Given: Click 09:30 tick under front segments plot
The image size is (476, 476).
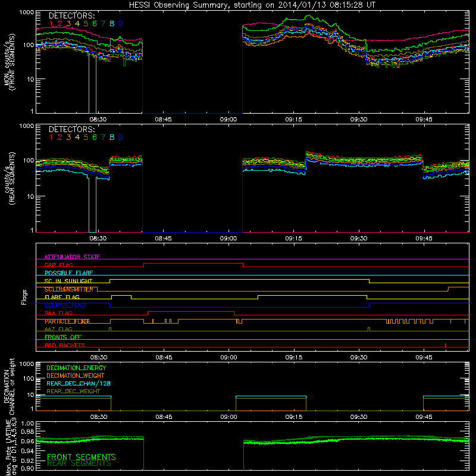Looking at the screenshot, I should tap(359, 120).
